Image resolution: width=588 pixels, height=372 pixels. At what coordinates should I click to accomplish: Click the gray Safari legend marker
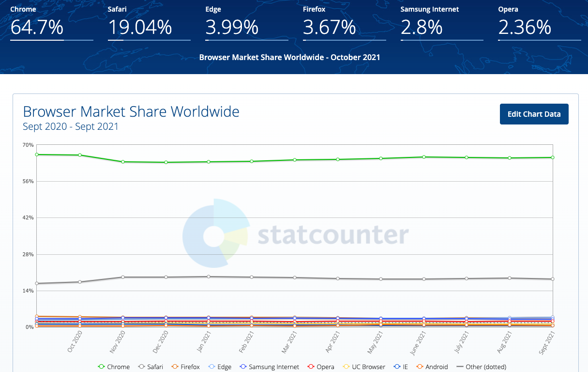click(142, 367)
